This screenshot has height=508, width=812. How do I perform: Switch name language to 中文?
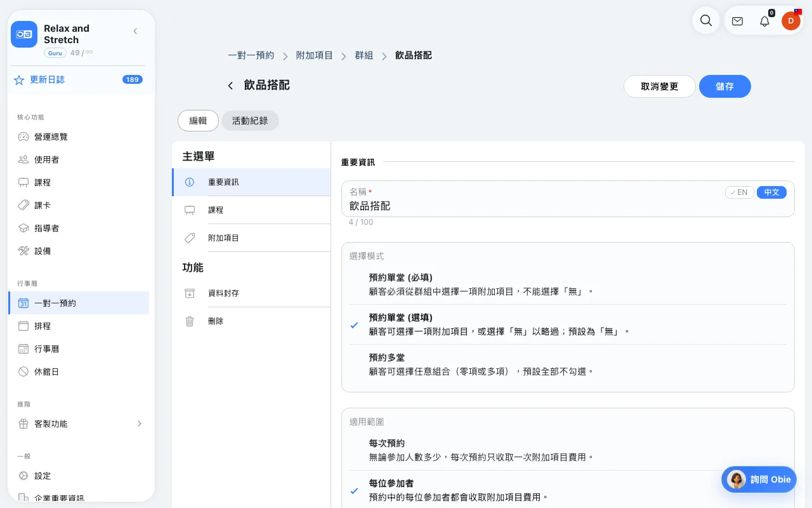(771, 192)
